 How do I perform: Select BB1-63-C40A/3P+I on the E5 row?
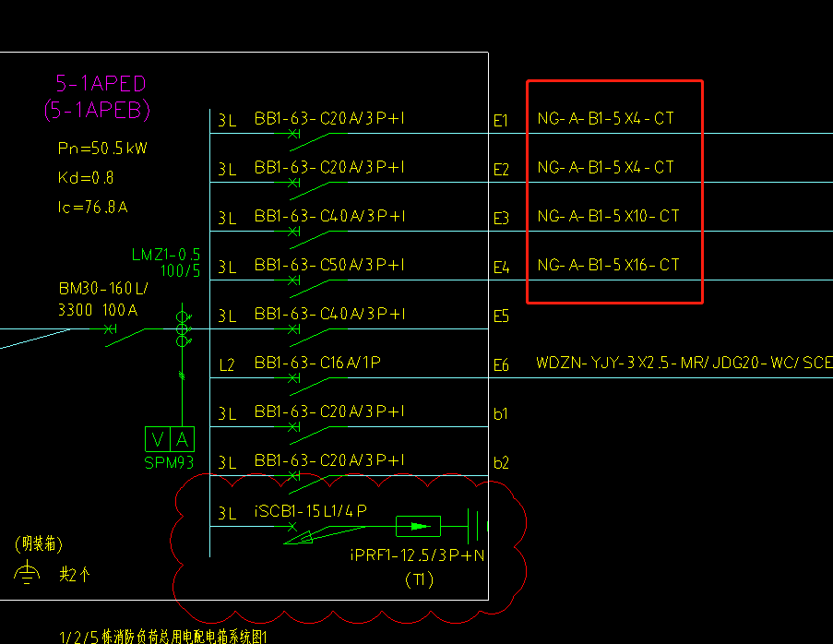tap(329, 314)
